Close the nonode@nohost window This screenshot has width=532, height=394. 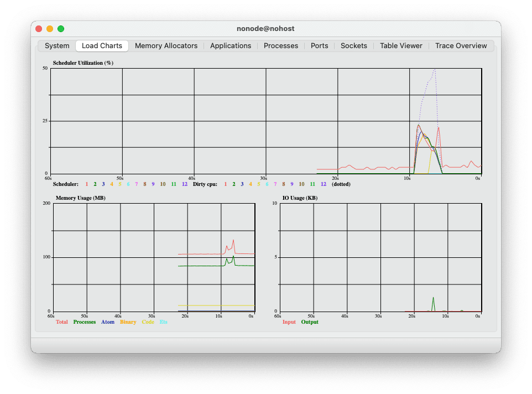click(39, 29)
